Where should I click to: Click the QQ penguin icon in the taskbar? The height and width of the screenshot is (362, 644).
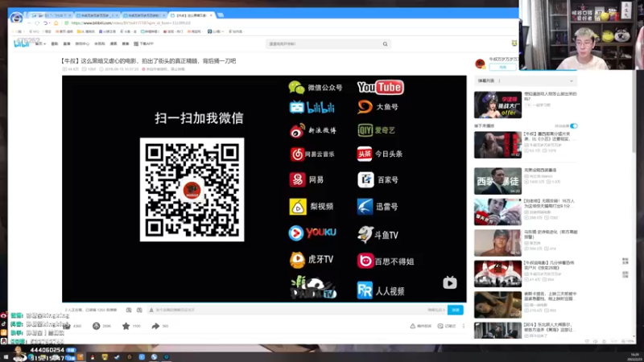click(x=93, y=357)
